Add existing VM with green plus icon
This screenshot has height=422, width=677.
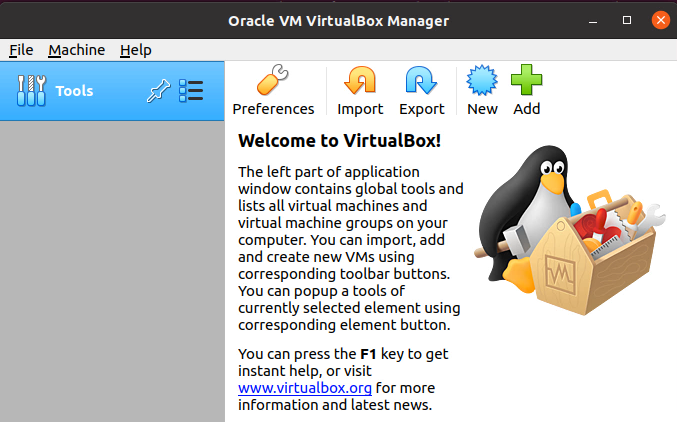click(x=526, y=80)
